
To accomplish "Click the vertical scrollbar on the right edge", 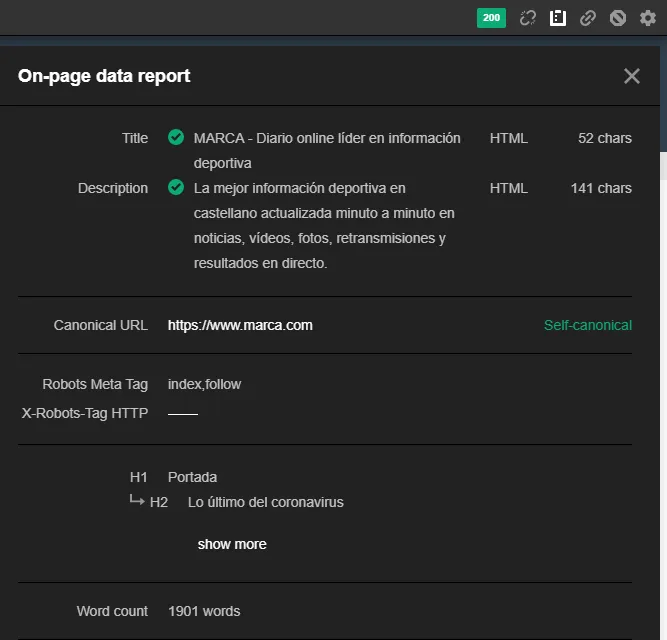I will coord(663,166).
